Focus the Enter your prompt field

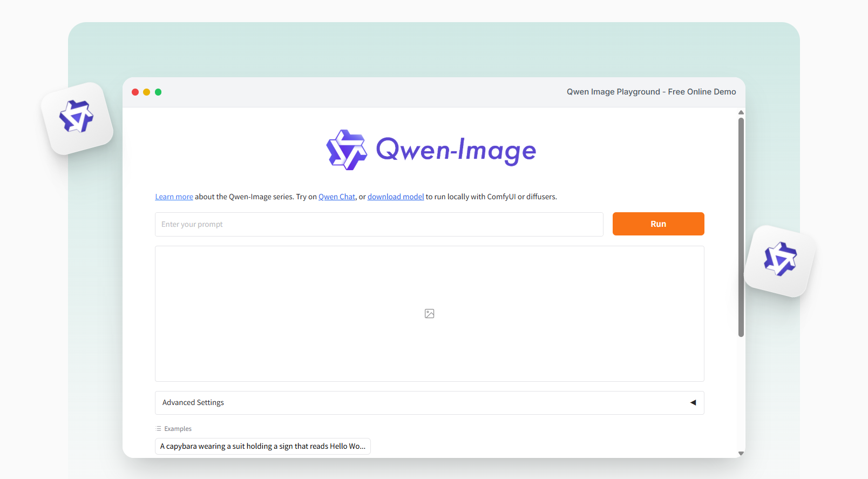pyautogui.click(x=379, y=224)
